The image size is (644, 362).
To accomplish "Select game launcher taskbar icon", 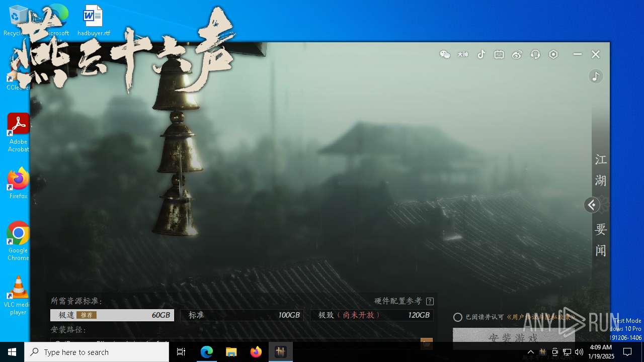I will (281, 352).
